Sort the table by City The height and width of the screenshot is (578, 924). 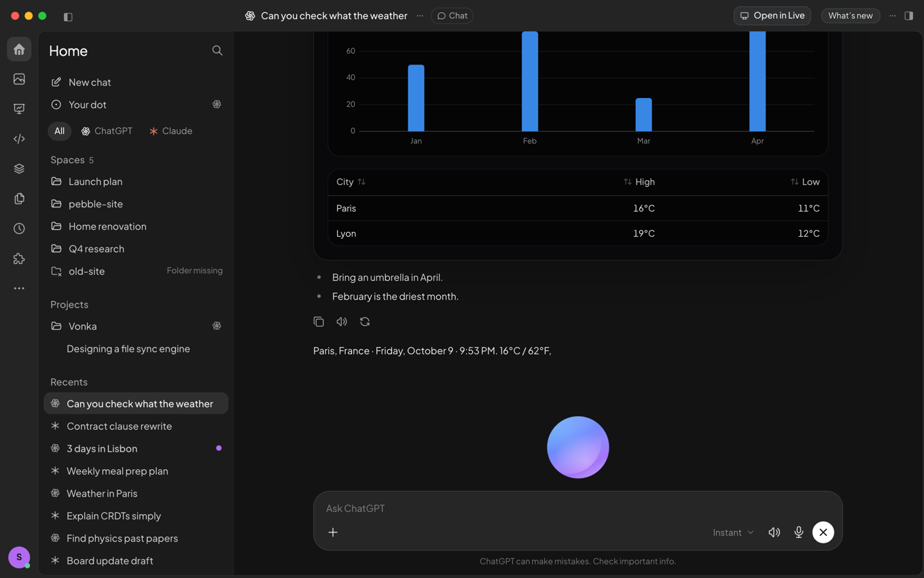coord(351,182)
